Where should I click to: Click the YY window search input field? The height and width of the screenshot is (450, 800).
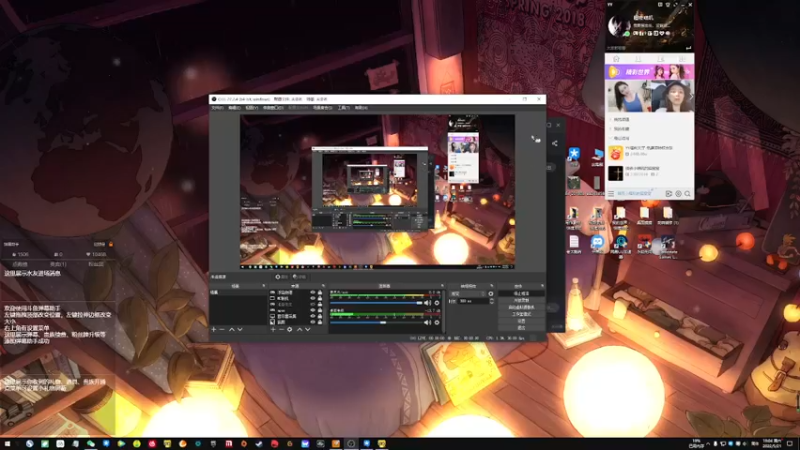pos(639,194)
